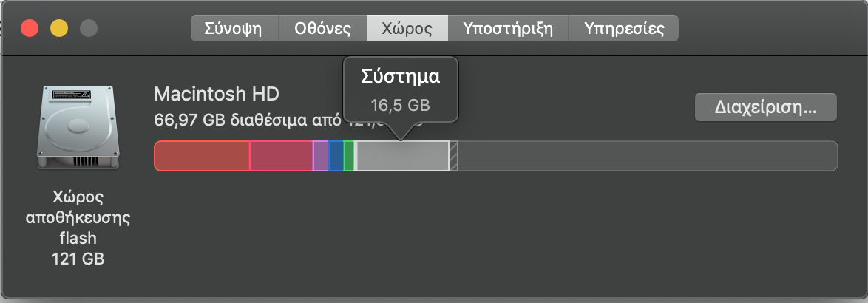This screenshot has height=303, width=868.
Task: Click the blue segment of the storage bar
Action: (336, 156)
